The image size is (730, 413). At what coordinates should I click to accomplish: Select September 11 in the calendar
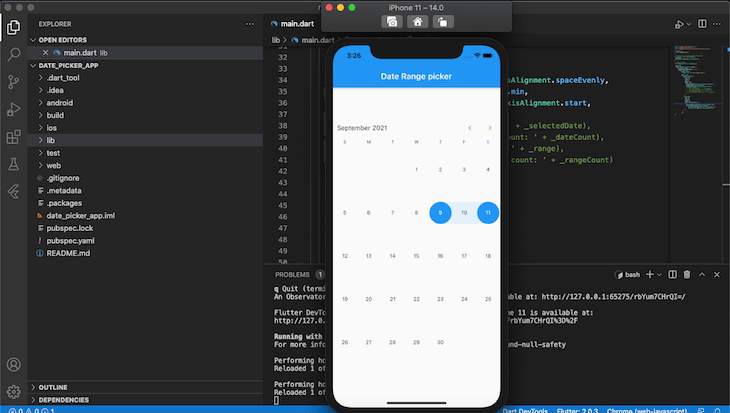(488, 212)
